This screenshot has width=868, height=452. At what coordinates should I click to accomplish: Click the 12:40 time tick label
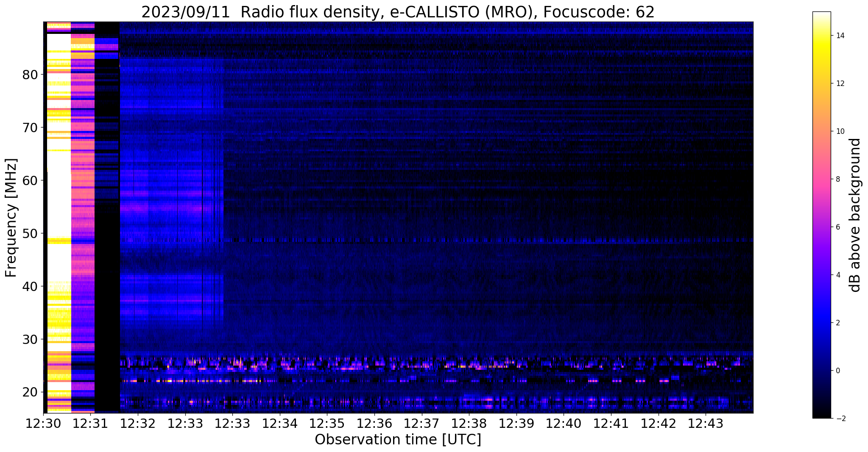(564, 424)
